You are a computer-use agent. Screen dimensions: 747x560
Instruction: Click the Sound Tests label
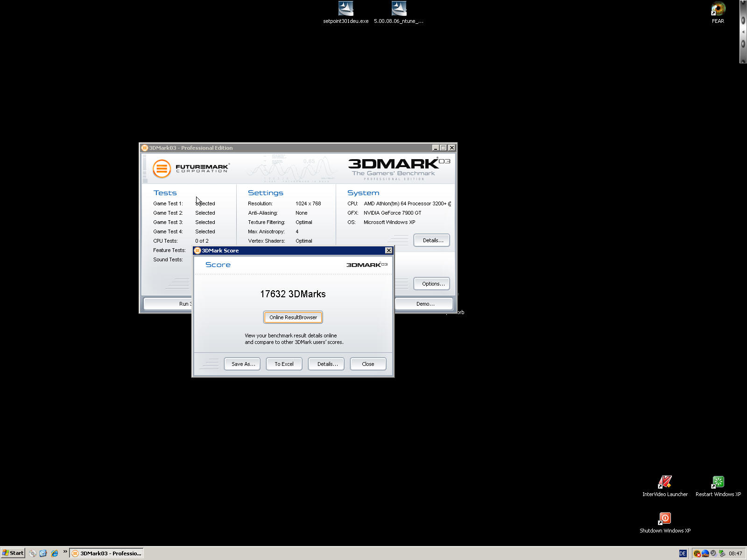click(x=168, y=259)
